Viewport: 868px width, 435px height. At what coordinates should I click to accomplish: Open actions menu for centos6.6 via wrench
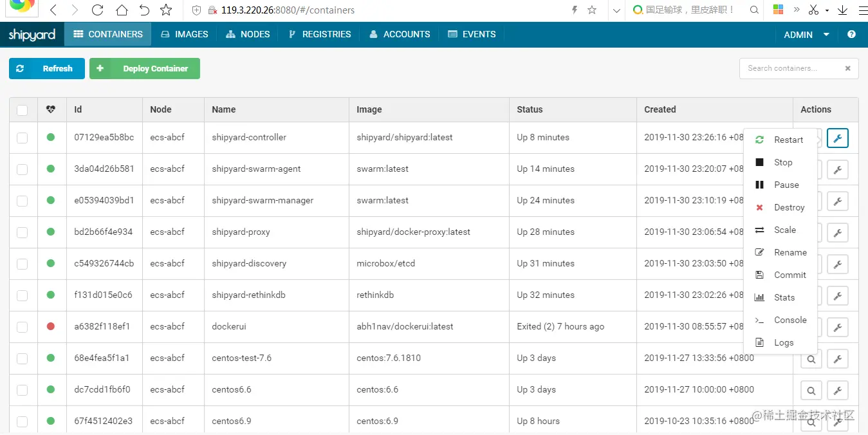point(838,391)
